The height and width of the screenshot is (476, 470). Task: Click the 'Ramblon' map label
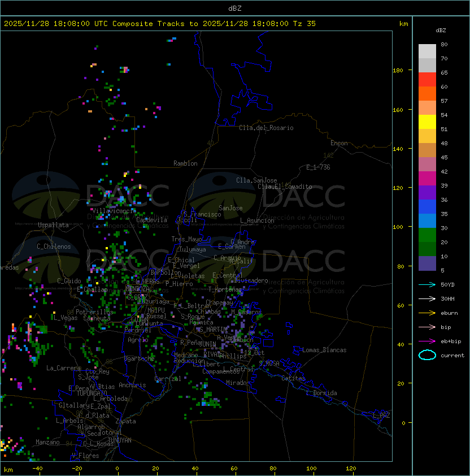click(185, 163)
